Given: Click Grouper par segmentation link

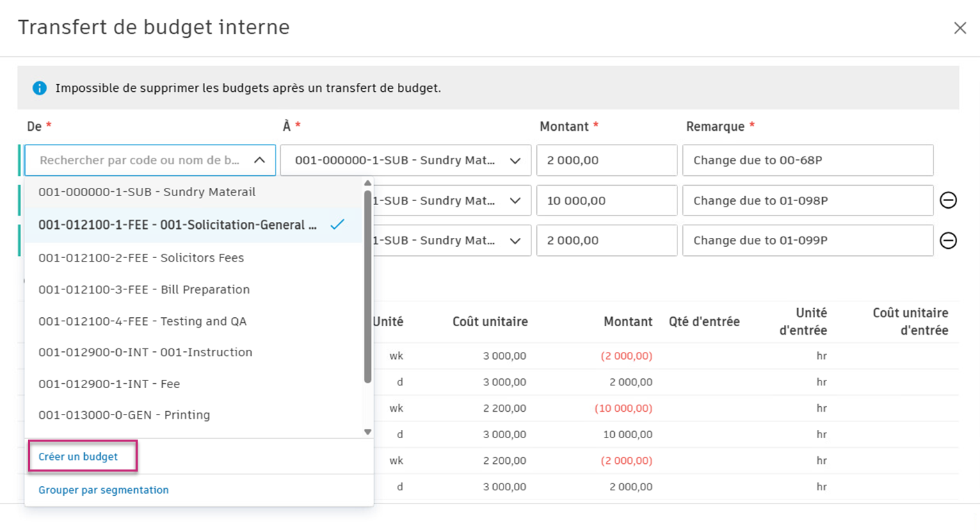Looking at the screenshot, I should (104, 490).
